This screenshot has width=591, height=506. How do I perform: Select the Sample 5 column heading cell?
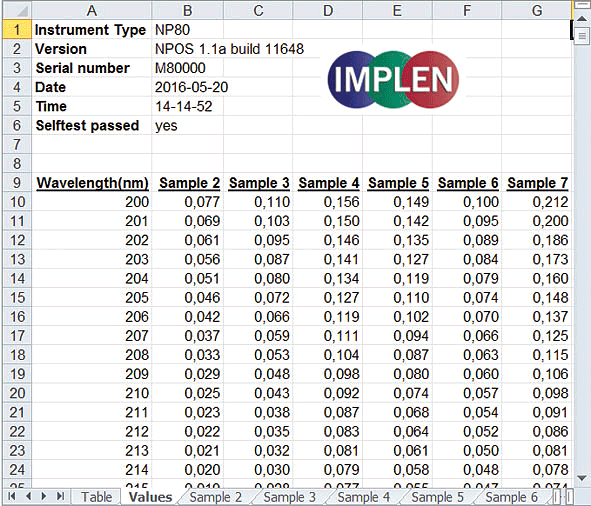click(397, 182)
